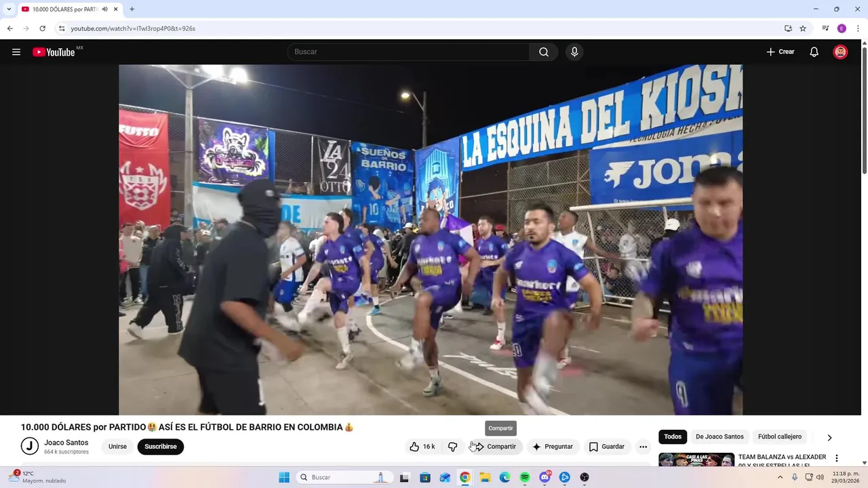Reload the YouTube page
This screenshot has width=868, height=488.
[x=42, y=28]
